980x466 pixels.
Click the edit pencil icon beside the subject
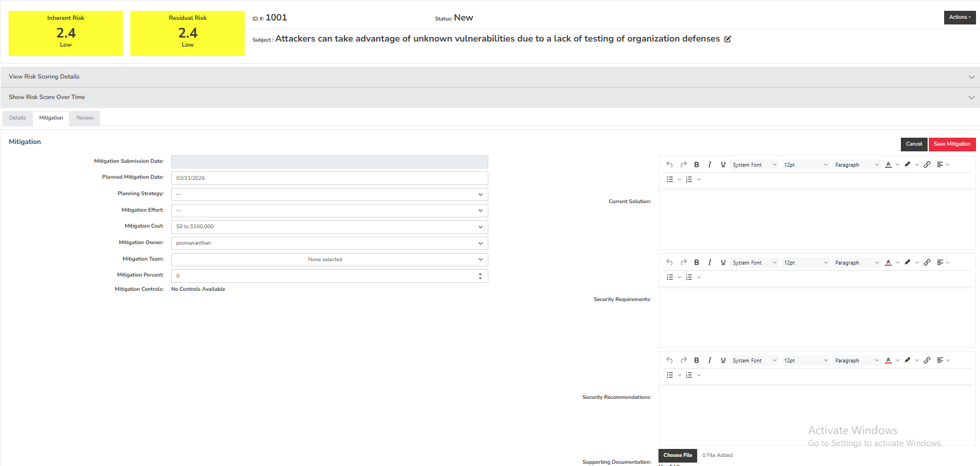point(727,39)
